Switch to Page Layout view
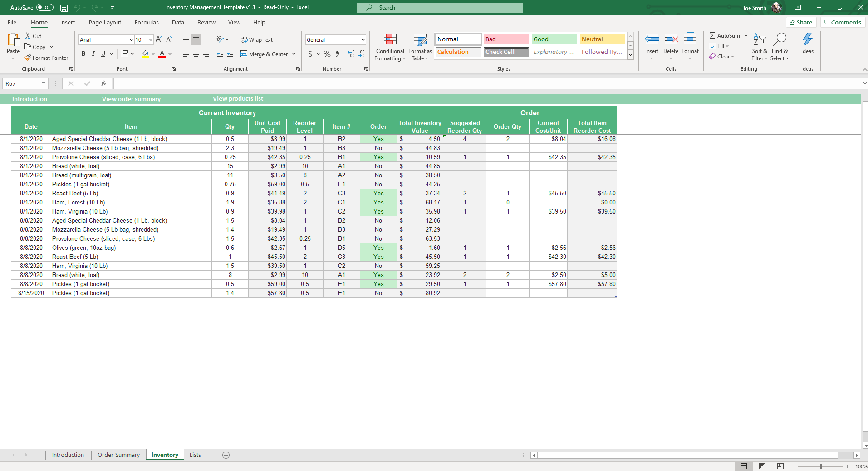 click(762, 466)
